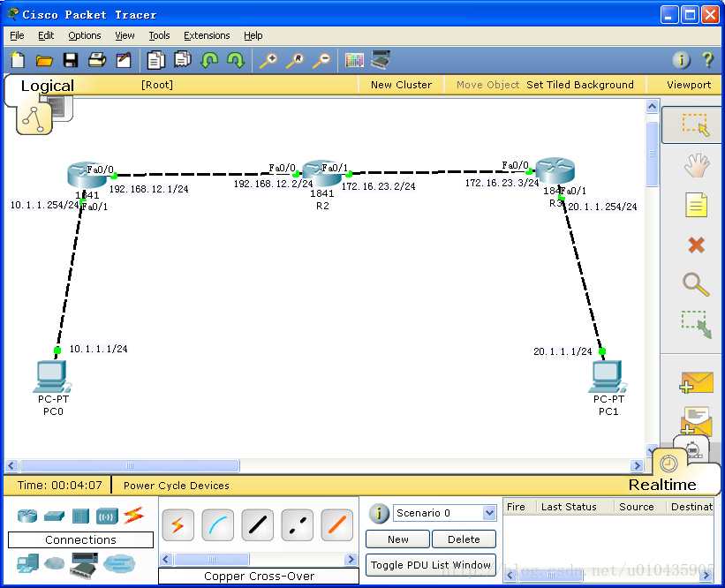The image size is (725, 588).
Task: Open the Extensions menu
Action: pyautogui.click(x=207, y=35)
